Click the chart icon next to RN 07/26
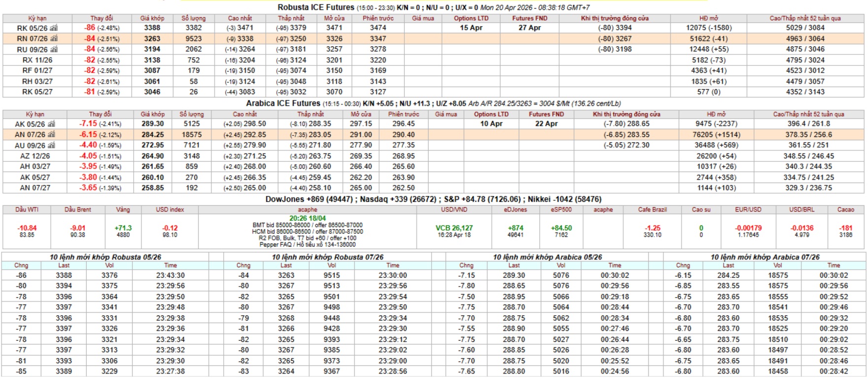Screen dimensions: 868x378 (x=54, y=38)
